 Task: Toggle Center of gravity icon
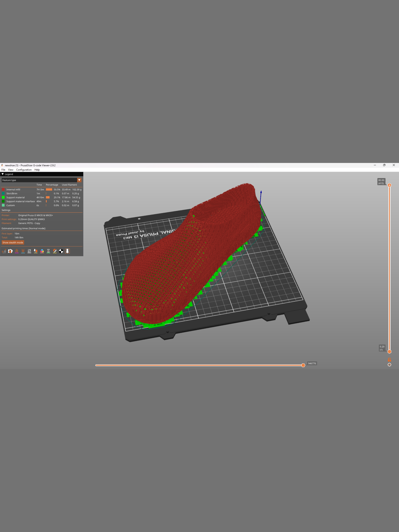[x=61, y=251]
